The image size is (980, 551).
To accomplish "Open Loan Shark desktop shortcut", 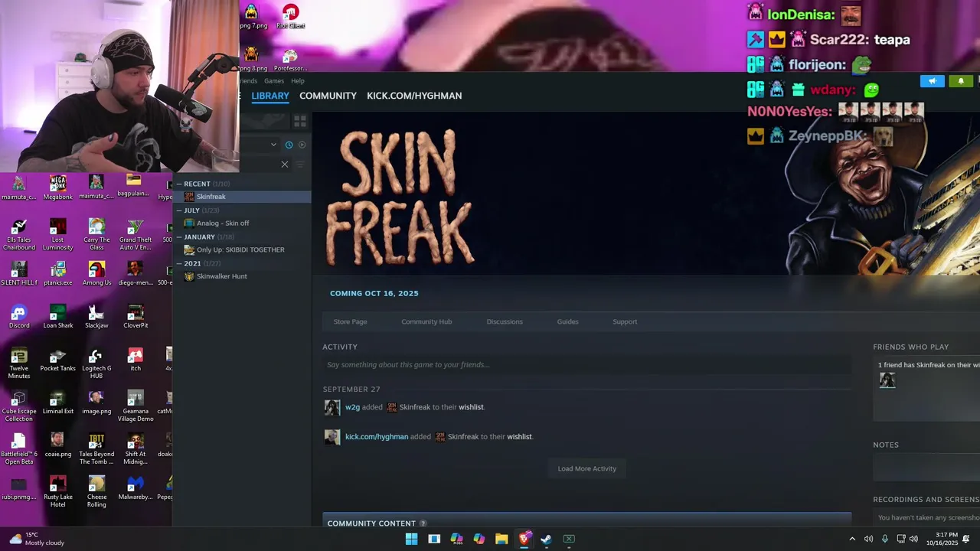I will (x=57, y=316).
